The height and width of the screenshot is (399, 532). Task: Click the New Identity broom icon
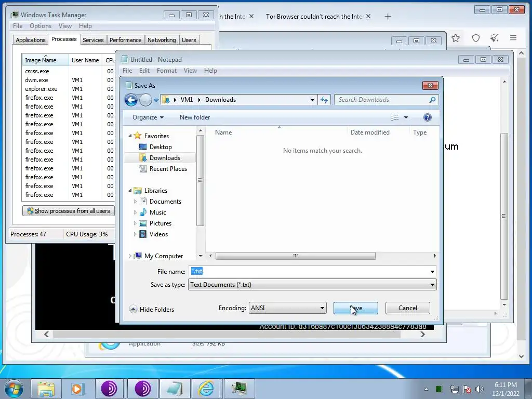coord(495,37)
